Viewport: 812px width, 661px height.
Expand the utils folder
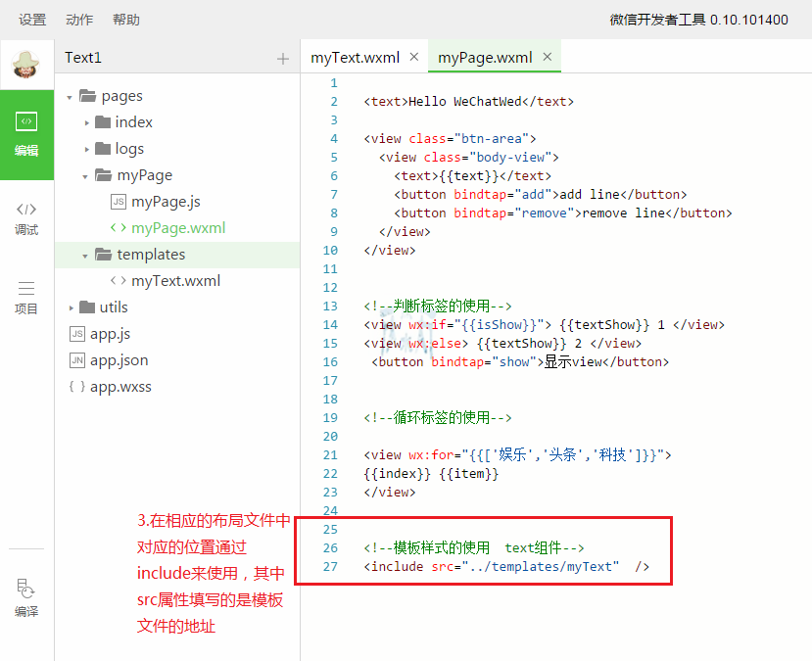(x=71, y=307)
